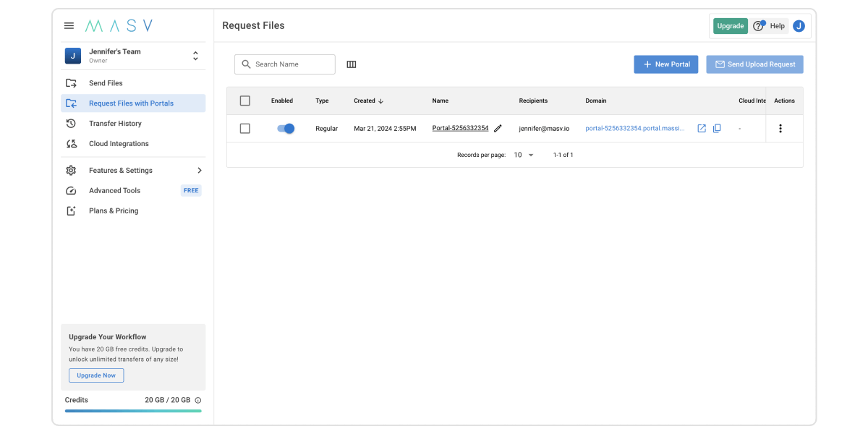Click the Credits info icon
This screenshot has width=868, height=434.
(198, 400)
